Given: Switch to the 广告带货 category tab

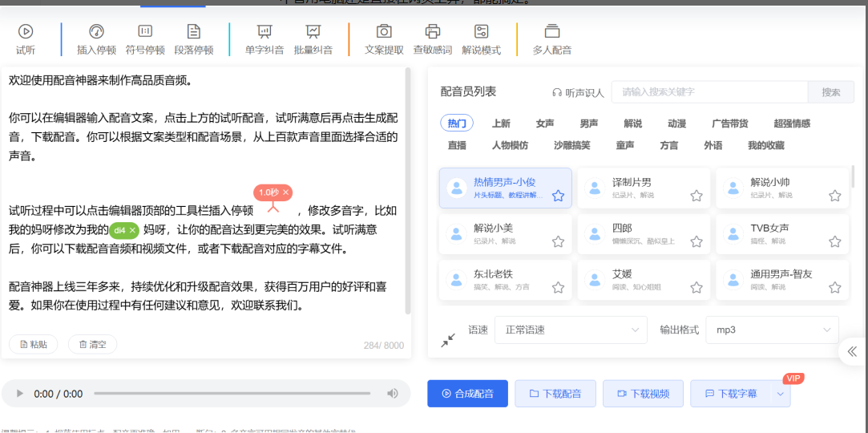Looking at the screenshot, I should pos(730,123).
